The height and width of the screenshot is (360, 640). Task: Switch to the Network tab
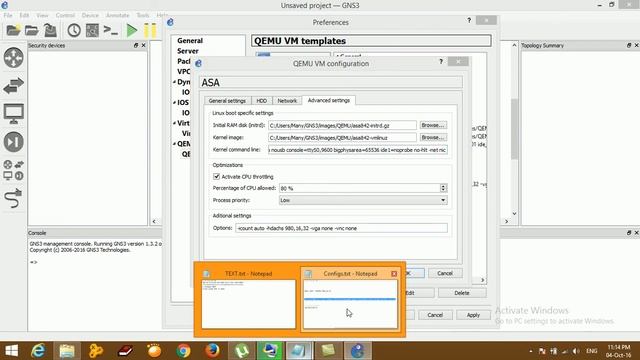point(287,100)
